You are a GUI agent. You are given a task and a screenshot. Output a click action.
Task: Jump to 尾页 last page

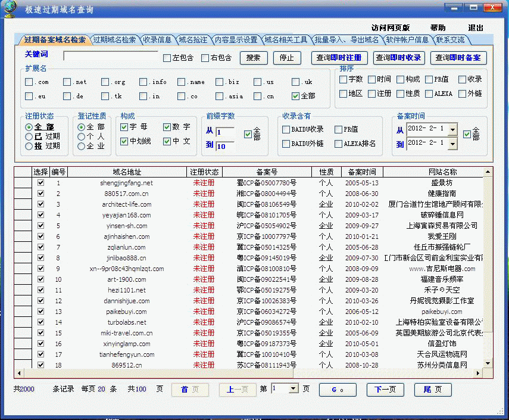click(433, 390)
